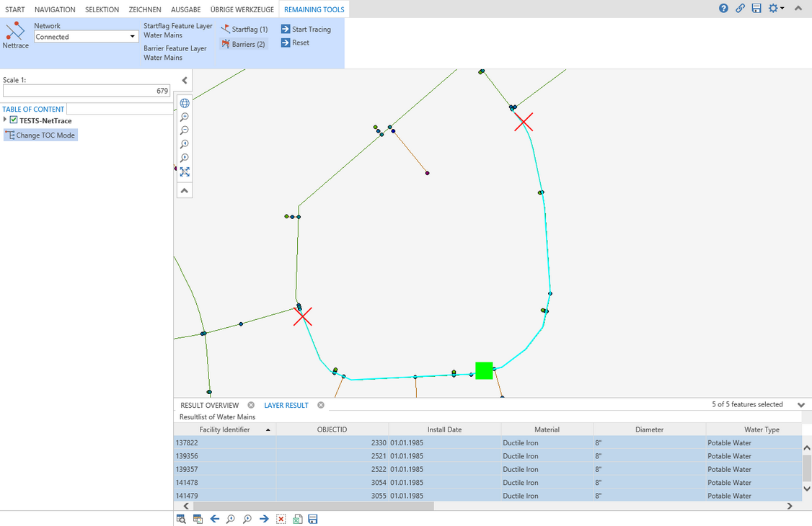812x526 pixels.
Task: Click the zoom to full extent arrows icon
Action: pos(185,171)
